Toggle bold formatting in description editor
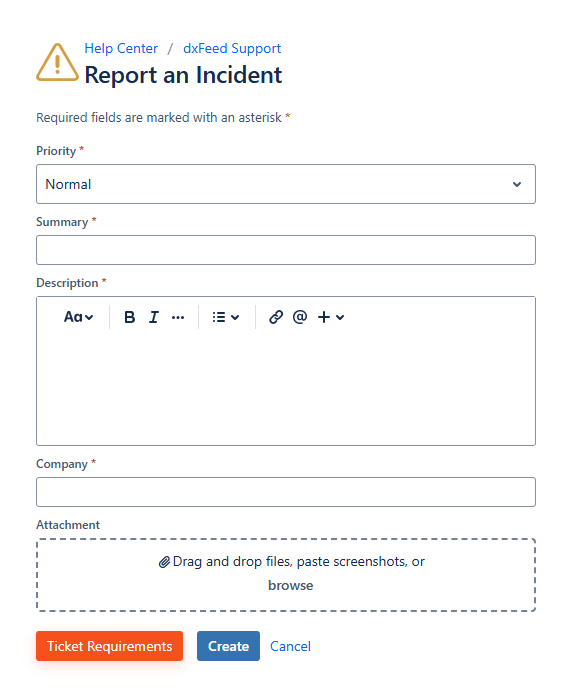Viewport: 580px width, 696px height. coord(129,317)
